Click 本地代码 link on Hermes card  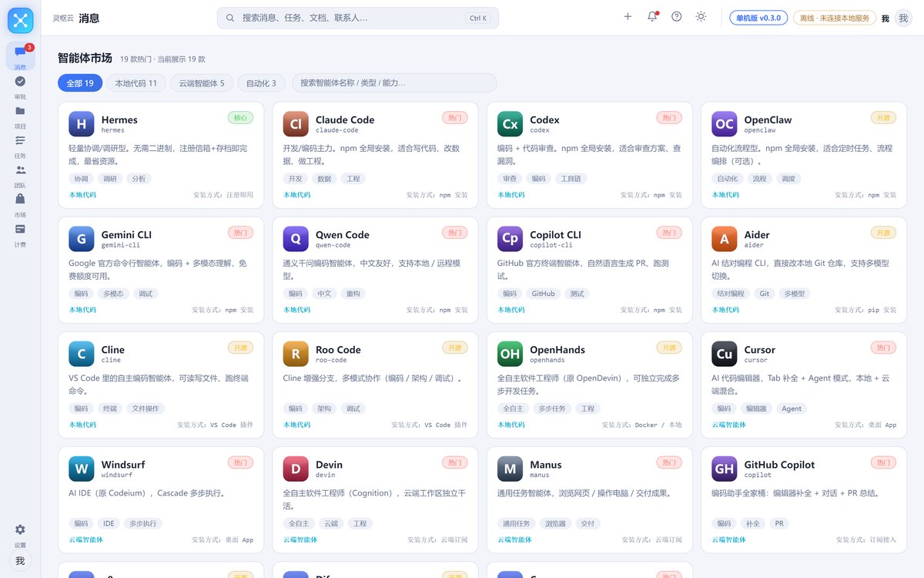tap(82, 195)
